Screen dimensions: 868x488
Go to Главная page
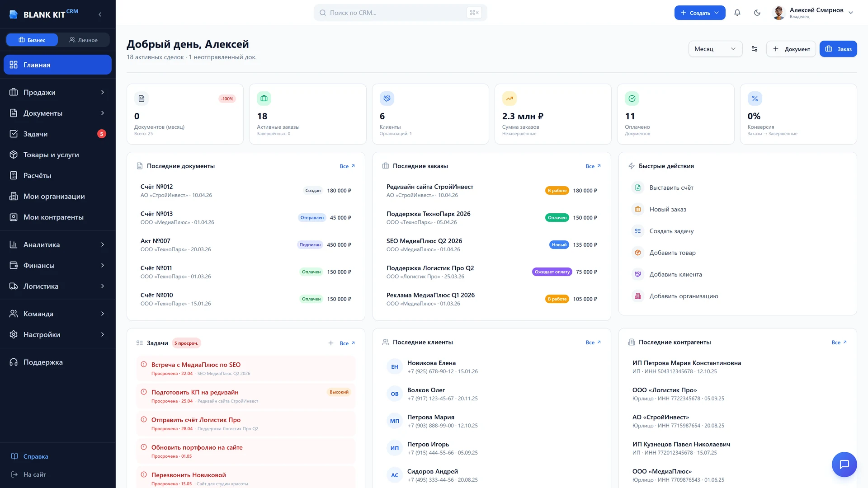57,65
